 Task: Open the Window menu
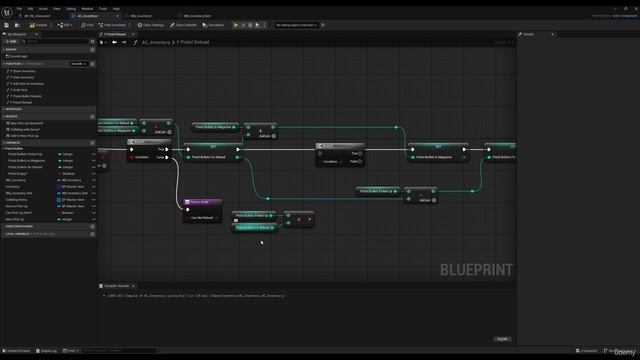tap(87, 9)
